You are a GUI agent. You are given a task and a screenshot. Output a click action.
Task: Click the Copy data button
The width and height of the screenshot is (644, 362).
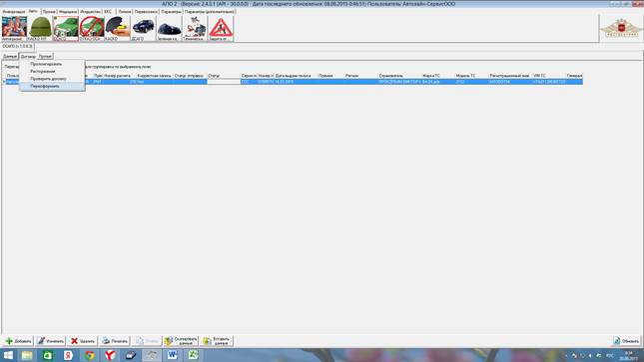pos(181,341)
